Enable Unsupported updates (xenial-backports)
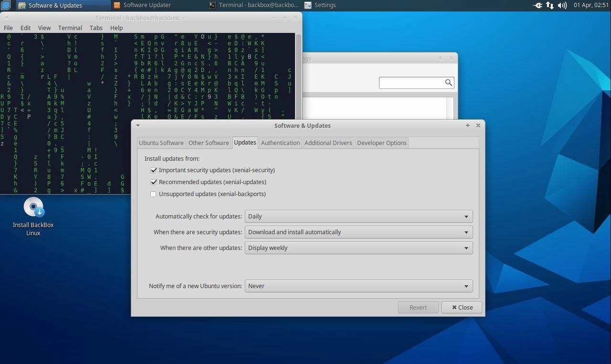Viewport: 611px width, 364px height. coord(153,194)
